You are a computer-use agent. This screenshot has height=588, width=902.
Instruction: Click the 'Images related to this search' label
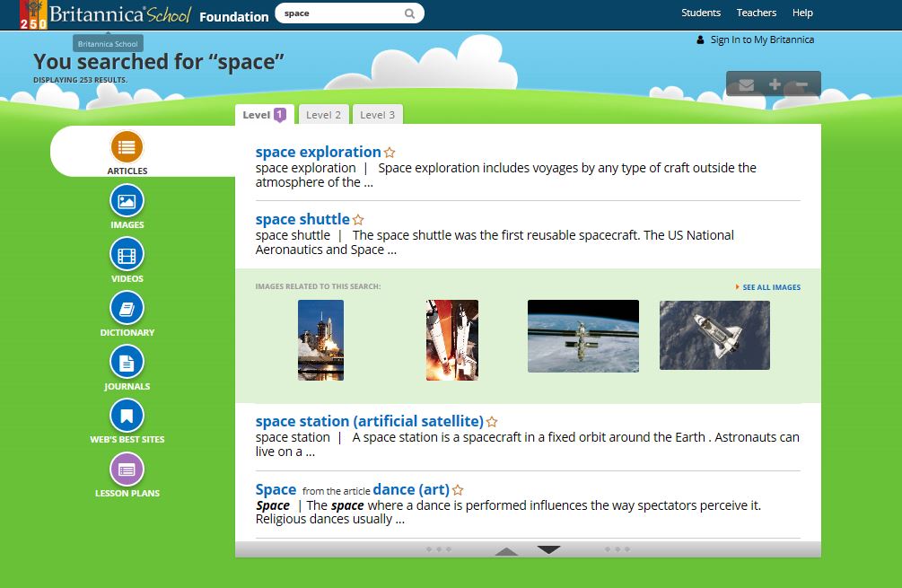coord(318,286)
